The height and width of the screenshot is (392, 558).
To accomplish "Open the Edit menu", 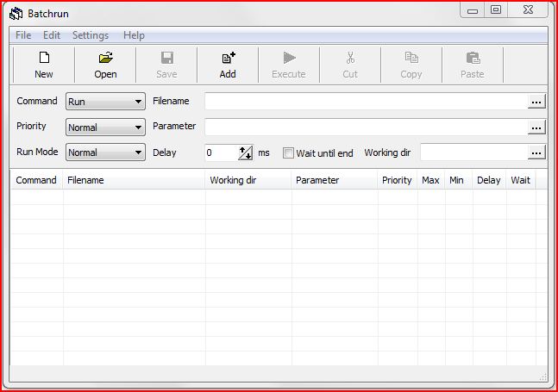I will tap(52, 35).
